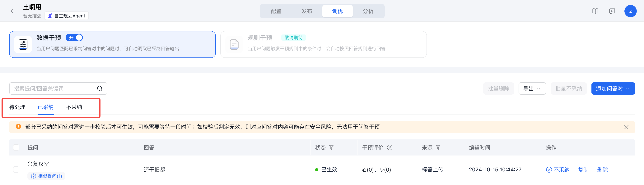Click 删除 in the 兴复汉室 row
The height and width of the screenshot is (185, 644).
[602, 170]
